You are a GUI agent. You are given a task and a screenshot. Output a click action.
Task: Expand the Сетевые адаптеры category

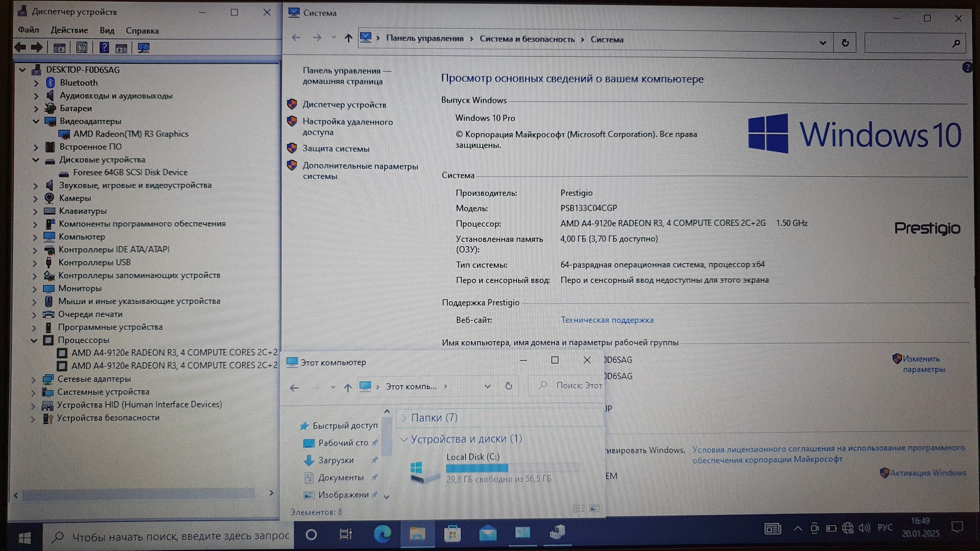[33, 379]
